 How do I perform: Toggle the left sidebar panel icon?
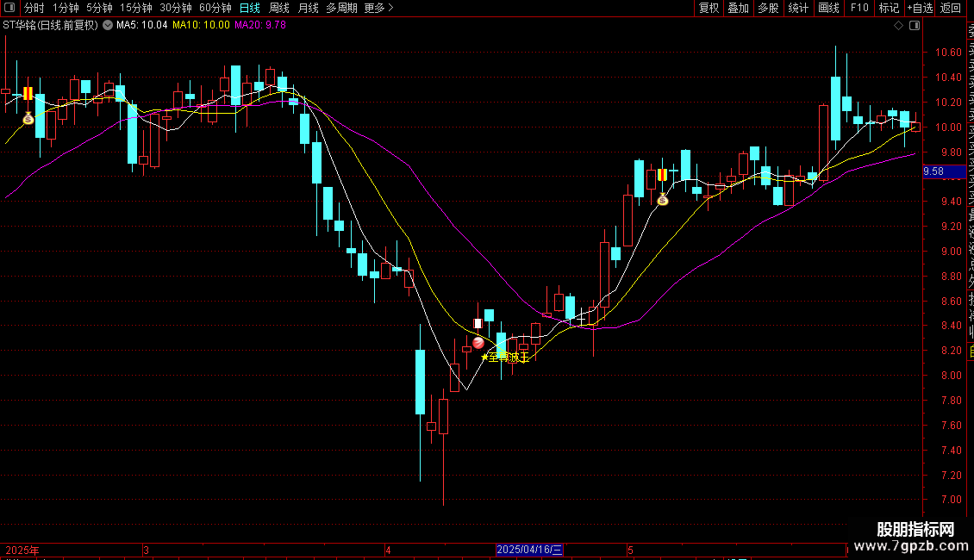point(9,8)
